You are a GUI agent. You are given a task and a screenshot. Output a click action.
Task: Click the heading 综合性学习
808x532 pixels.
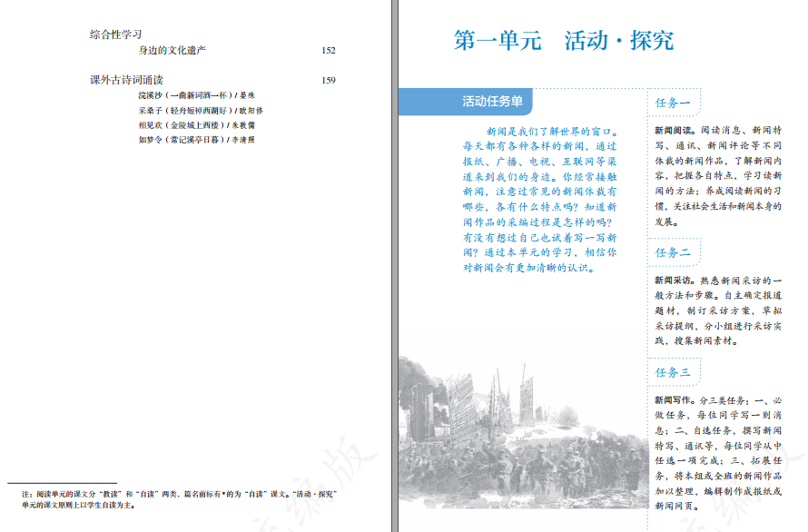click(115, 34)
